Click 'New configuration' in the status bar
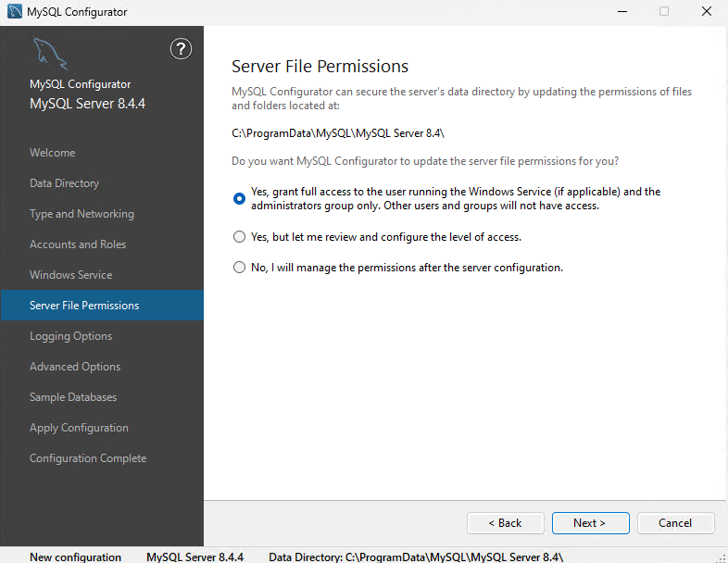This screenshot has width=728, height=563. pyautogui.click(x=75, y=557)
